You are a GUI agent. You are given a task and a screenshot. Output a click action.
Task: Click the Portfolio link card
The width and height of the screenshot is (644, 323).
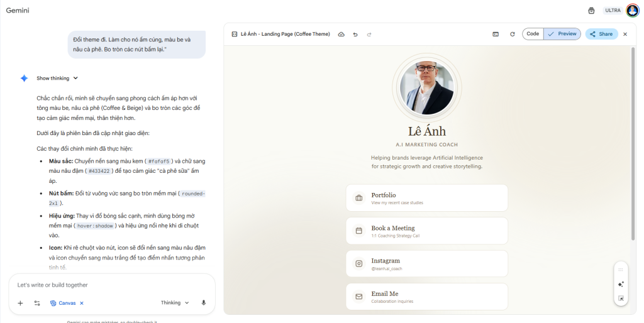pyautogui.click(x=426, y=198)
